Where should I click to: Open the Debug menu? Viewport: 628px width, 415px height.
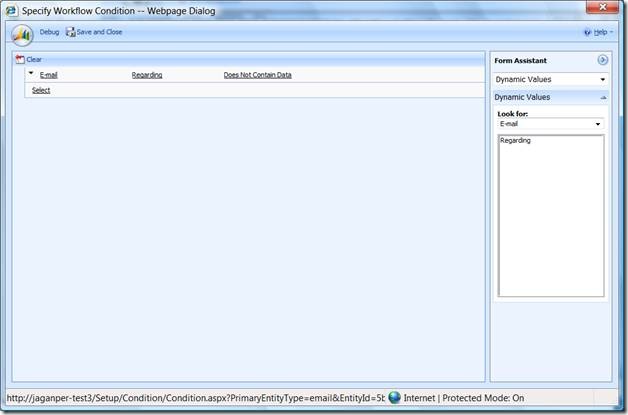tap(49, 32)
